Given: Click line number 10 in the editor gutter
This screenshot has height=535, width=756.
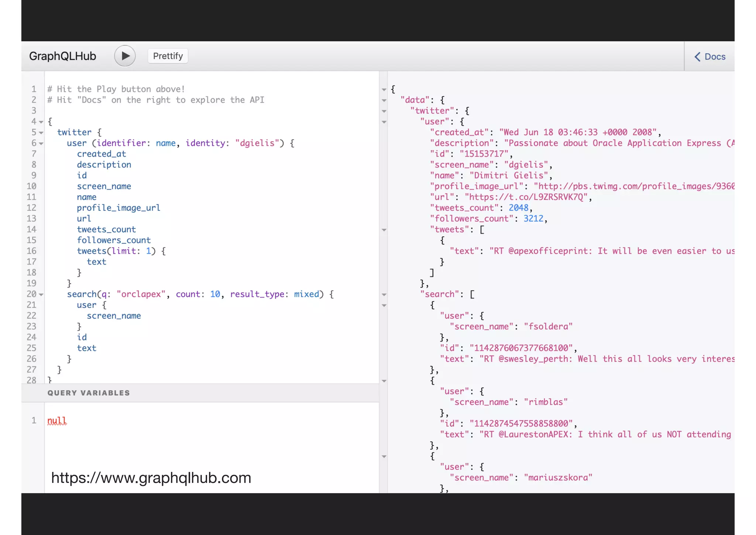Looking at the screenshot, I should pyautogui.click(x=31, y=186).
